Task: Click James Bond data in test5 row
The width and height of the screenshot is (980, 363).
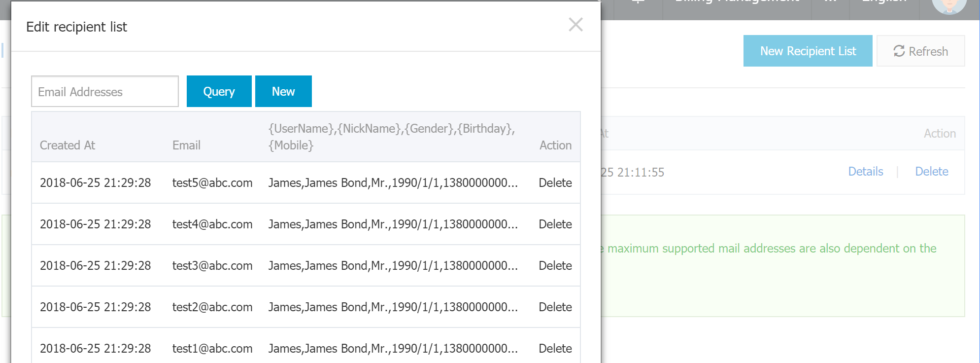Action: tap(393, 183)
